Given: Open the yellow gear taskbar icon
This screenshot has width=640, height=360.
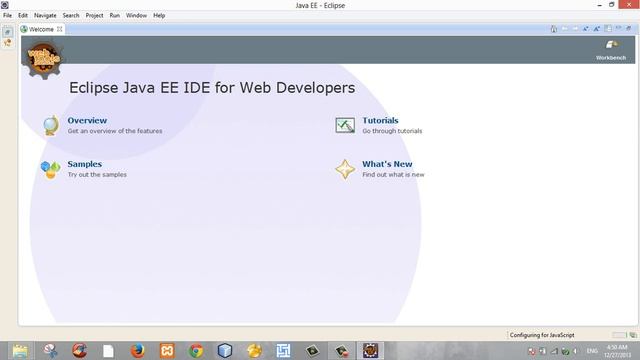Looking at the screenshot, I should pos(254,351).
